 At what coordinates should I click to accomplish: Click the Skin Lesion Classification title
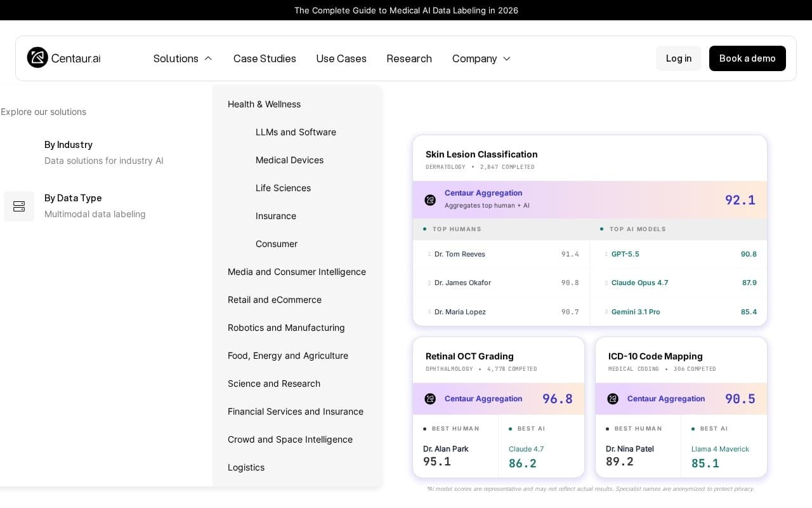(x=481, y=154)
